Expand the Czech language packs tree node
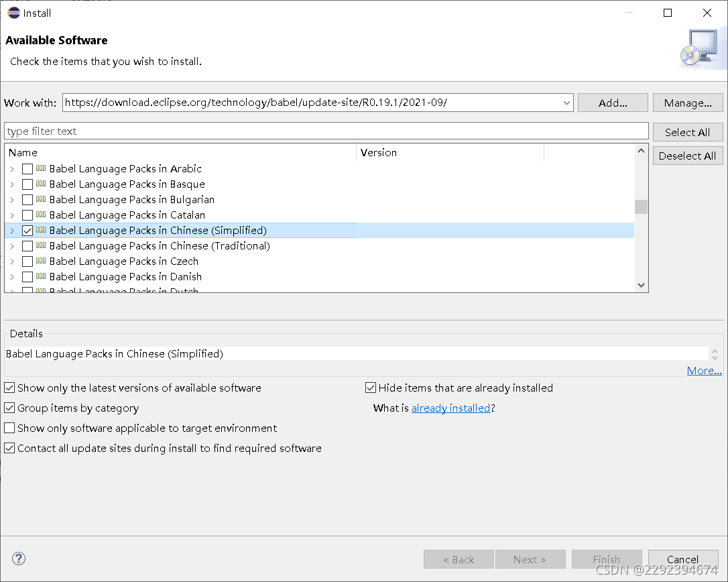The image size is (728, 582). tap(12, 261)
